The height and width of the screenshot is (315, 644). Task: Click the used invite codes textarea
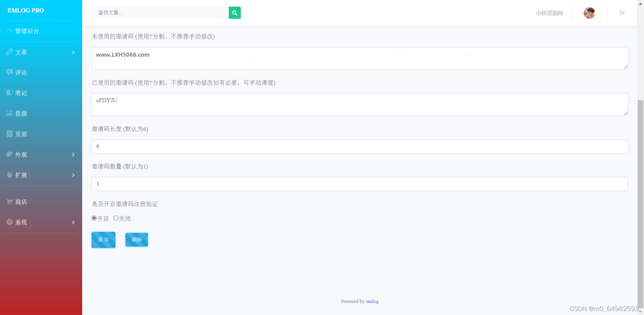360,105
